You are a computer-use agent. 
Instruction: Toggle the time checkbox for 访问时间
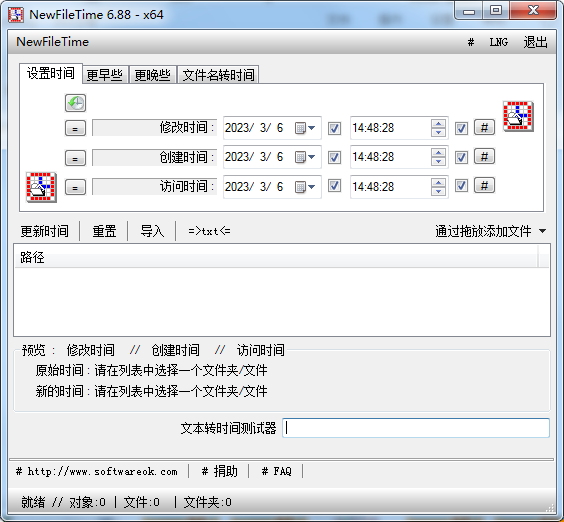[x=461, y=186]
